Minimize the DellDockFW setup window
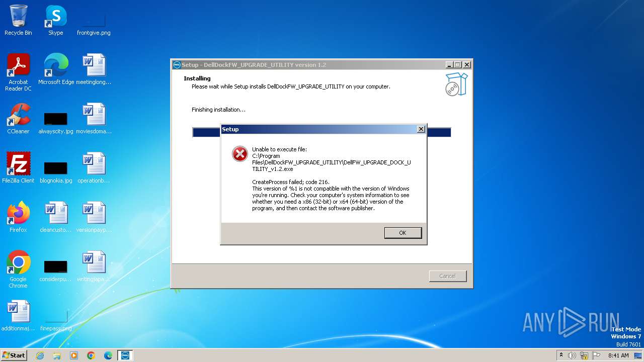The width and height of the screenshot is (644, 362). (x=449, y=65)
